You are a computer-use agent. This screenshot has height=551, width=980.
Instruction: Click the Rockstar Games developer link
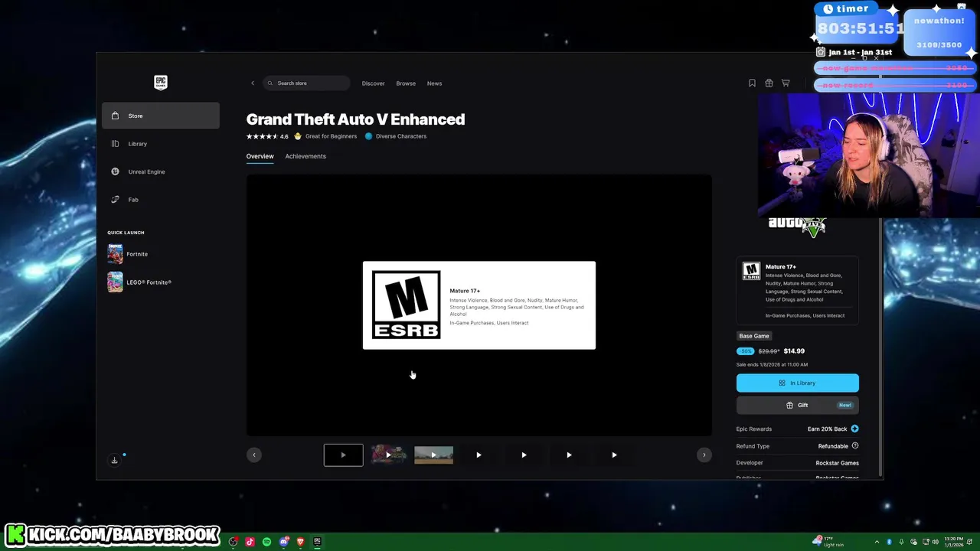pyautogui.click(x=837, y=463)
